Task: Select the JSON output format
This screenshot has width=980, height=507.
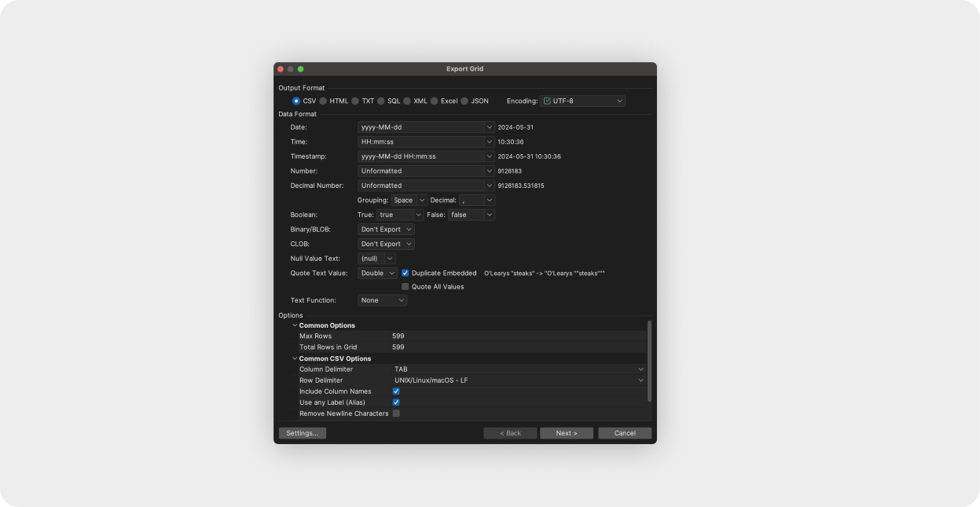Action: point(464,101)
